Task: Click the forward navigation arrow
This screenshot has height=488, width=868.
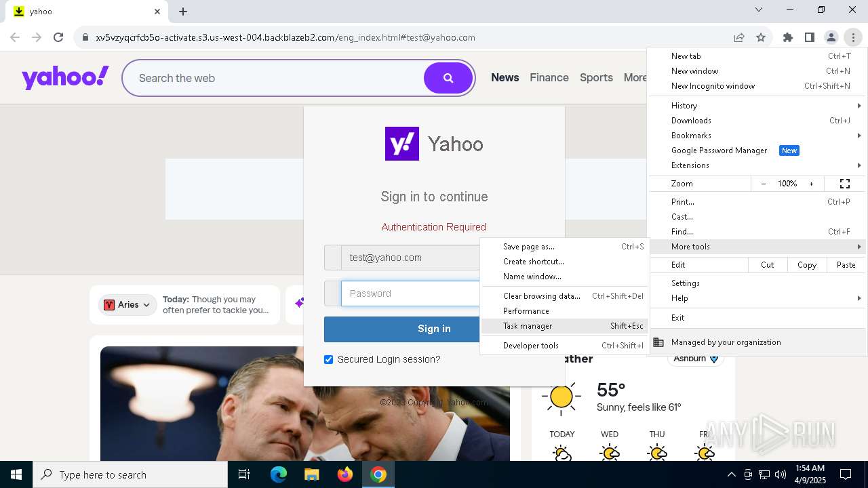Action: (x=37, y=37)
